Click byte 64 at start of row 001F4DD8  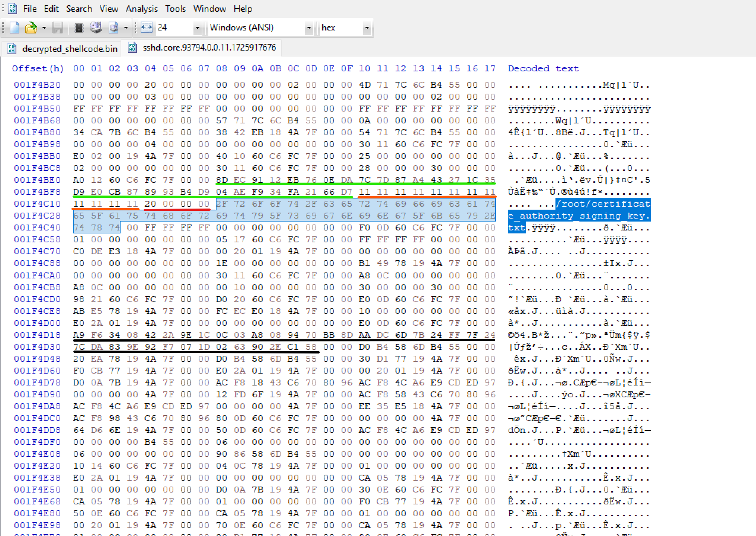coord(79,430)
